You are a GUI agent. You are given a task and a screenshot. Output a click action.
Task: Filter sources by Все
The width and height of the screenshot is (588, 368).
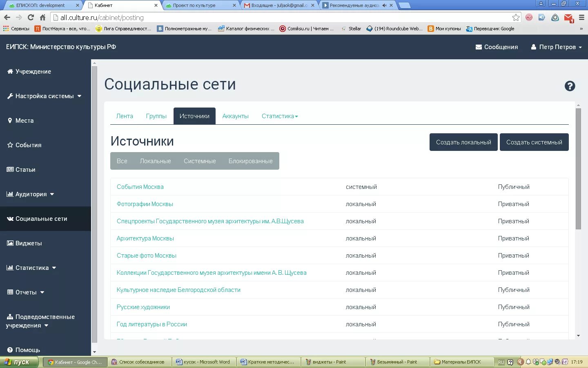coord(122,161)
